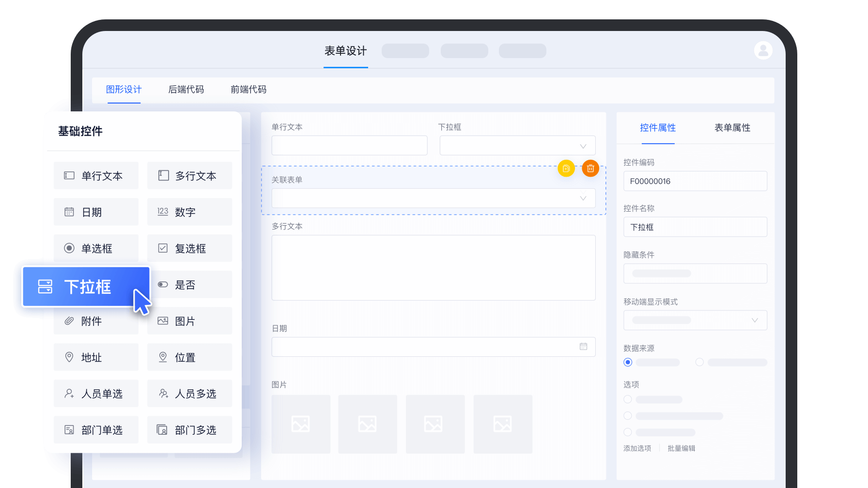Viewport: 868px width, 488px height.
Task: Expand the 下拉框 dropdown in form canvas
Action: [583, 146]
